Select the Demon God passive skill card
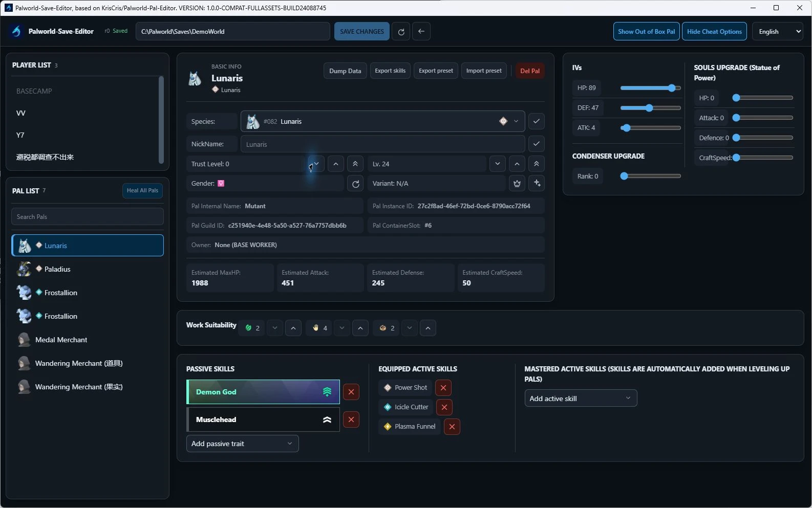The image size is (812, 508). [263, 392]
